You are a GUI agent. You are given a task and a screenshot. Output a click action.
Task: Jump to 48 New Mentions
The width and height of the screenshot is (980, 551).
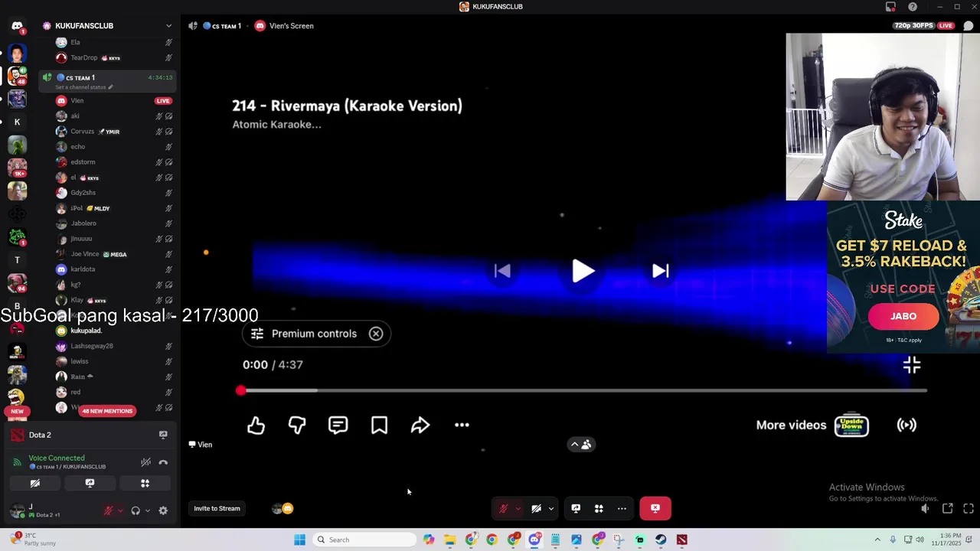tap(107, 411)
